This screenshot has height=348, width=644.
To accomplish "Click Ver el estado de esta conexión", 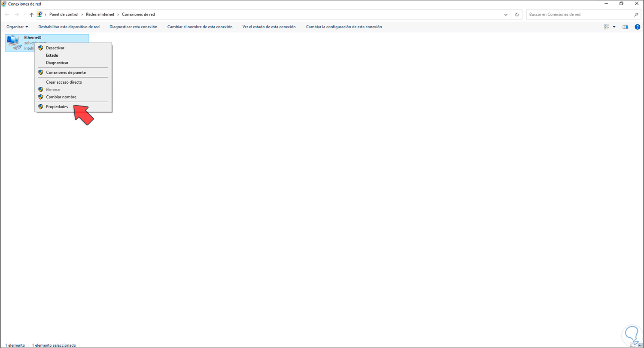I will (x=269, y=27).
